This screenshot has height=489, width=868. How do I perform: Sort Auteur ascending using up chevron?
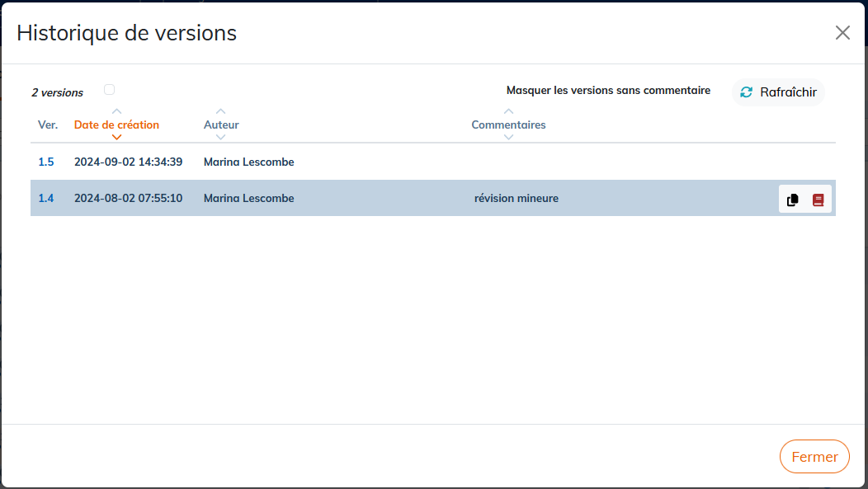(x=221, y=112)
